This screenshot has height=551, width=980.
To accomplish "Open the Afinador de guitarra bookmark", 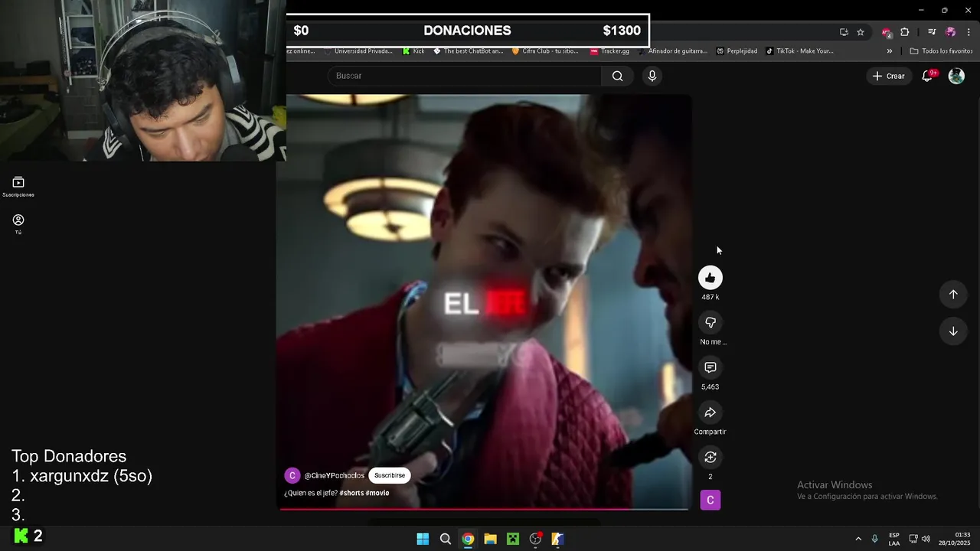I will click(671, 51).
